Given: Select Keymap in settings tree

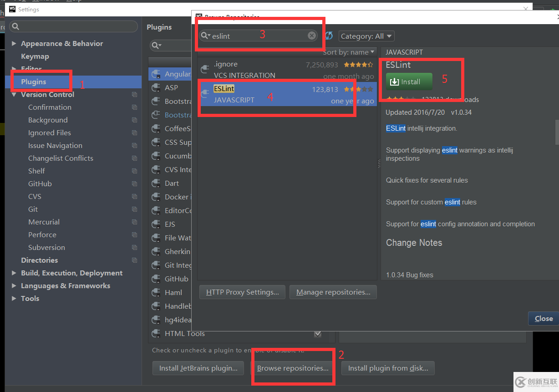Looking at the screenshot, I should point(35,56).
